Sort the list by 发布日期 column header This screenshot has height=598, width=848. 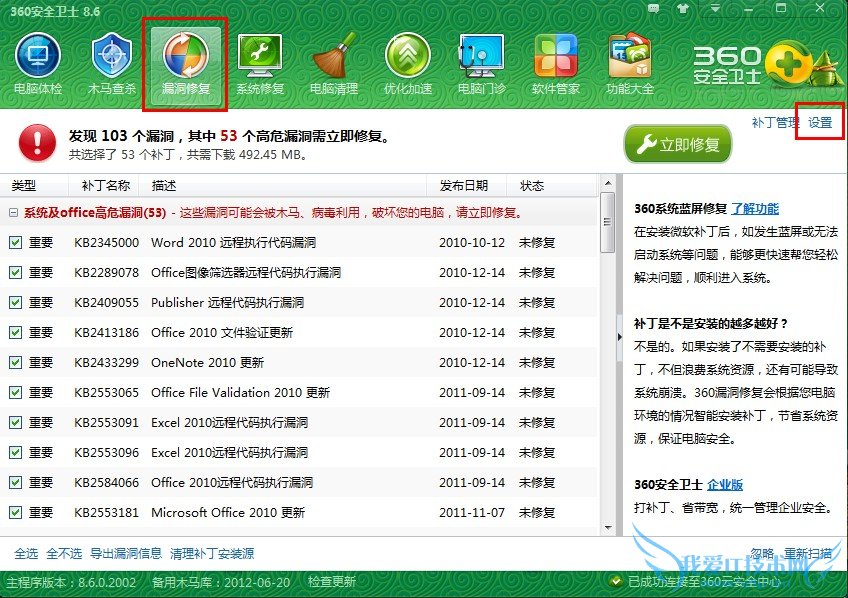pos(464,186)
